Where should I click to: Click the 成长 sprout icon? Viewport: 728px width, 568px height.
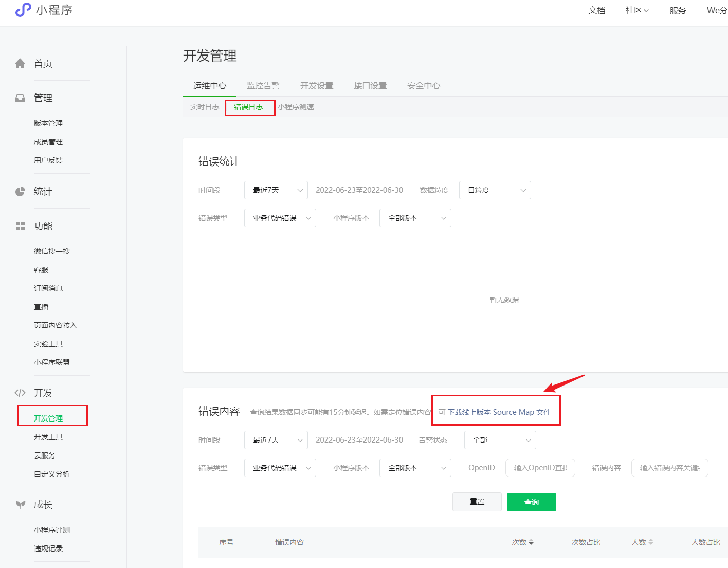pos(20,505)
